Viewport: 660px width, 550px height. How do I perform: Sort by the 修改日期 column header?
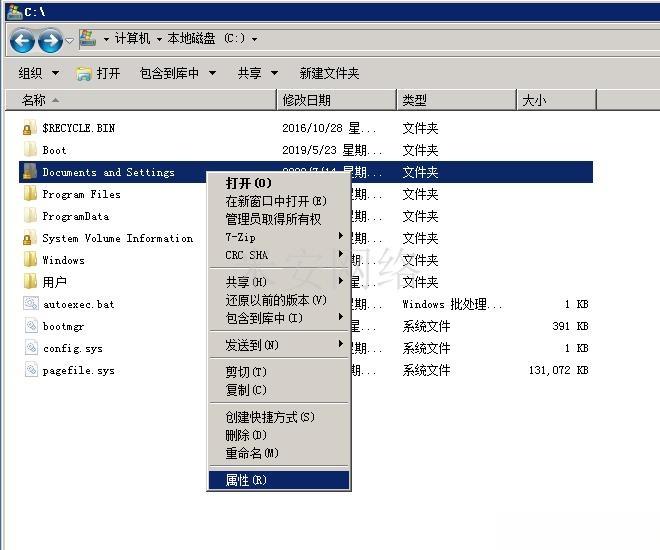306,100
